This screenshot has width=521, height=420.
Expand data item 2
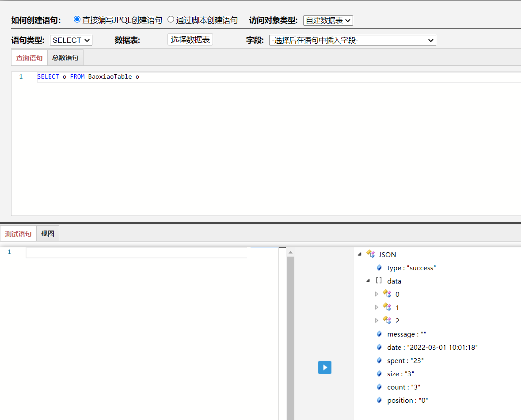click(x=376, y=321)
